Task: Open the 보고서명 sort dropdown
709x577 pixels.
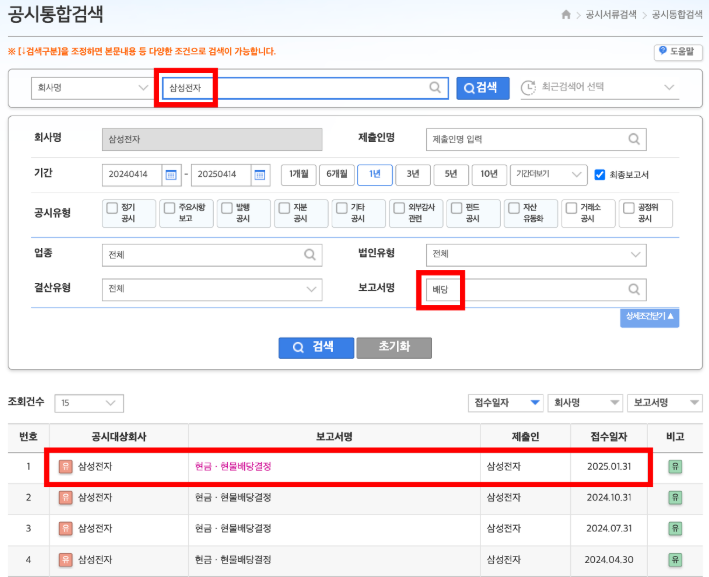Action: coord(665,403)
